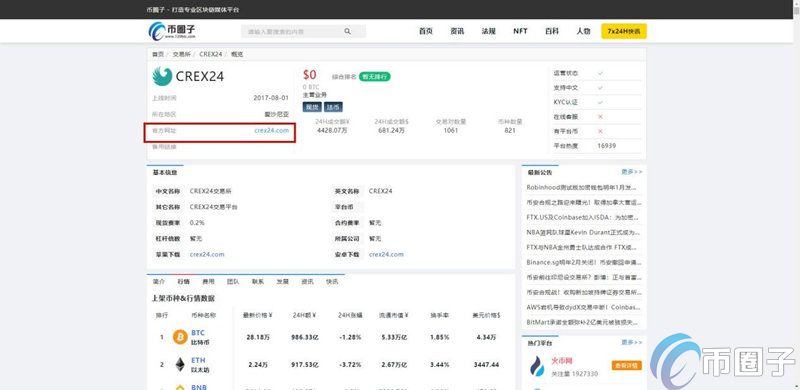Screen dimensions: 800x390
Task: Click the CREX24 exchange logo
Action: tap(188, 77)
